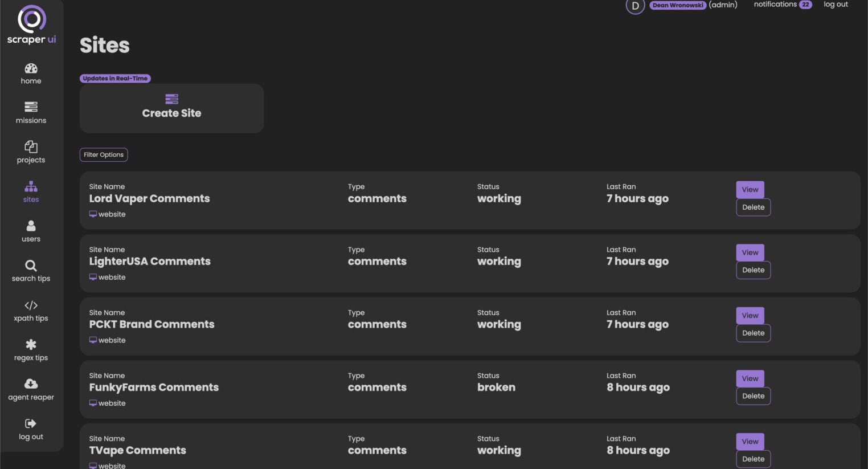Click PCKT Brand Comments site name
The image size is (868, 469).
click(152, 324)
